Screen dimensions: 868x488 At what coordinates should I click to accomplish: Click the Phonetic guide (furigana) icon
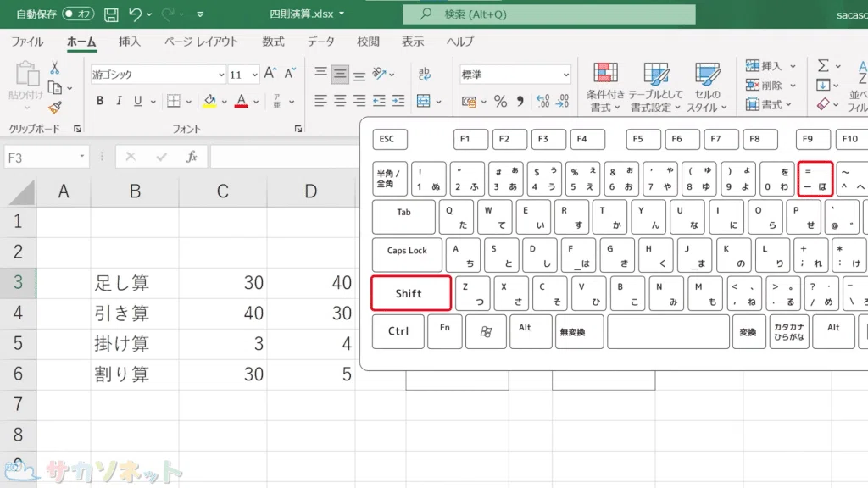coord(277,101)
